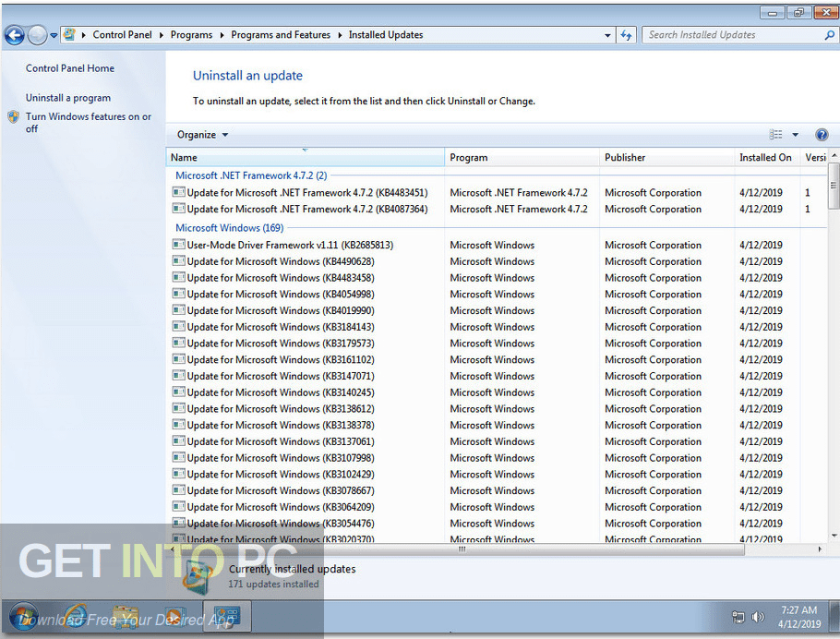840x639 pixels.
Task: Select Update for Microsoft Windows (KB3137061)
Action: point(281,442)
